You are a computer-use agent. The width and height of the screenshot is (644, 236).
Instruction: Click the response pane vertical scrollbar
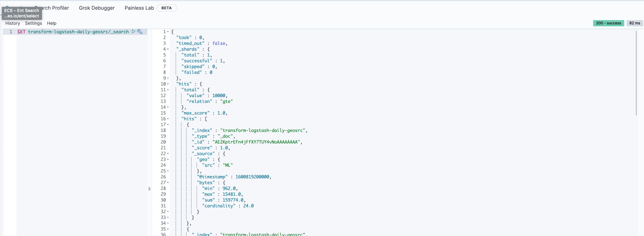(x=636, y=73)
